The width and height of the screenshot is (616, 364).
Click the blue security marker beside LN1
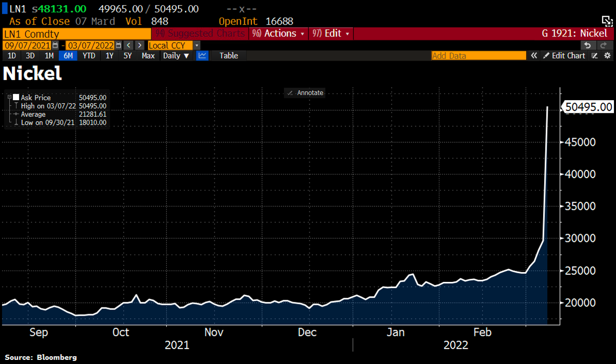pyautogui.click(x=5, y=9)
